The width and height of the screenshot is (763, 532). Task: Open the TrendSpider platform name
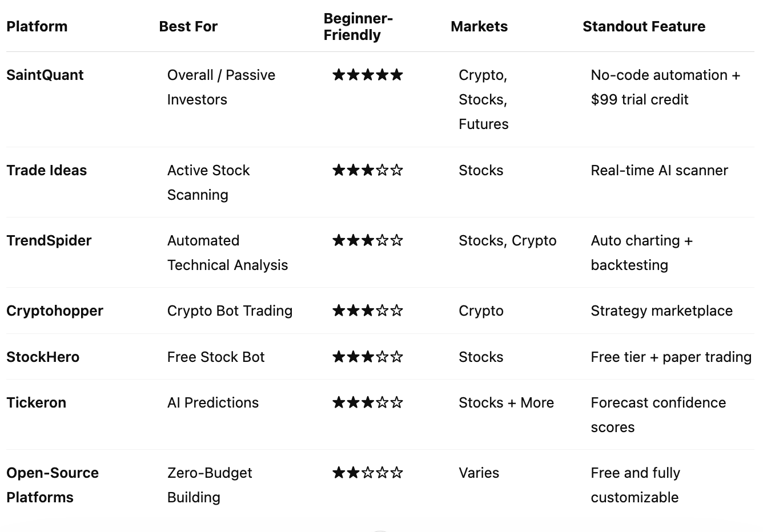click(x=49, y=240)
